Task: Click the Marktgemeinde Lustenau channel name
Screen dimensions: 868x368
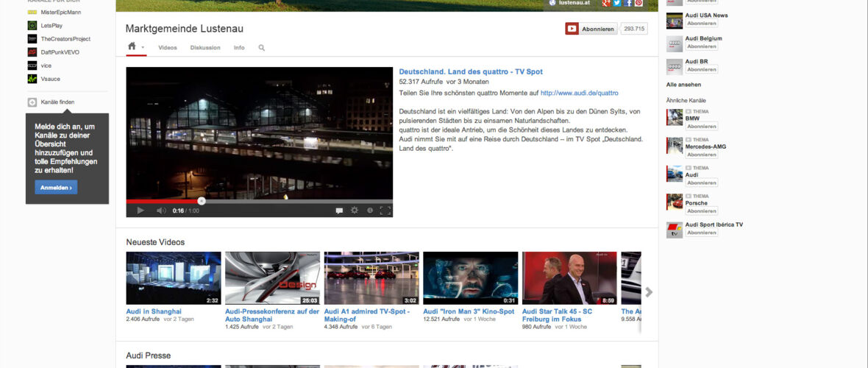Action: pyautogui.click(x=185, y=29)
